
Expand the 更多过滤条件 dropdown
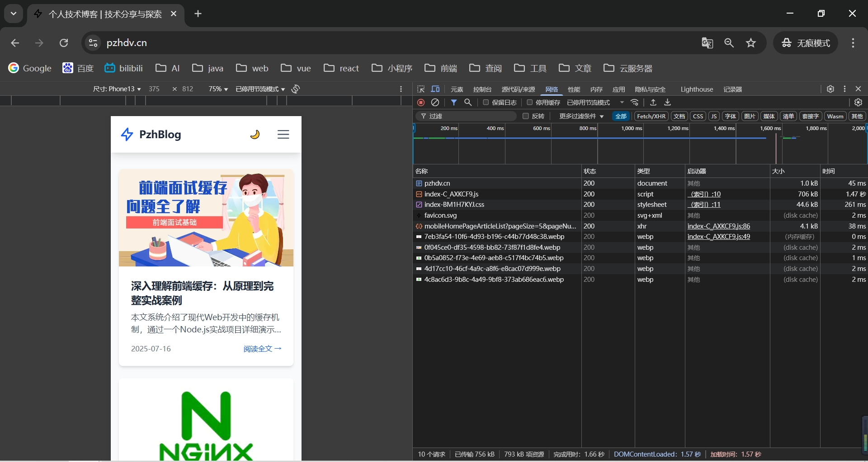coord(581,116)
